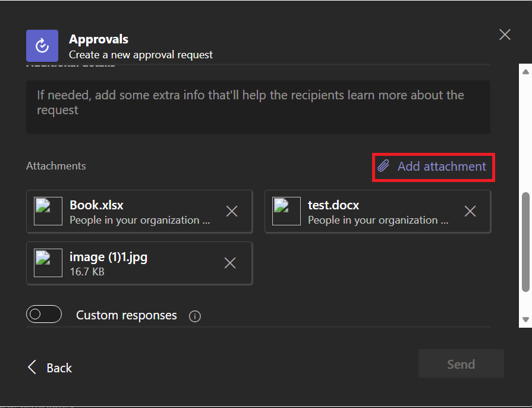Image resolution: width=532 pixels, height=408 pixels.
Task: Click the Book.xlsx file name
Action: (x=96, y=205)
